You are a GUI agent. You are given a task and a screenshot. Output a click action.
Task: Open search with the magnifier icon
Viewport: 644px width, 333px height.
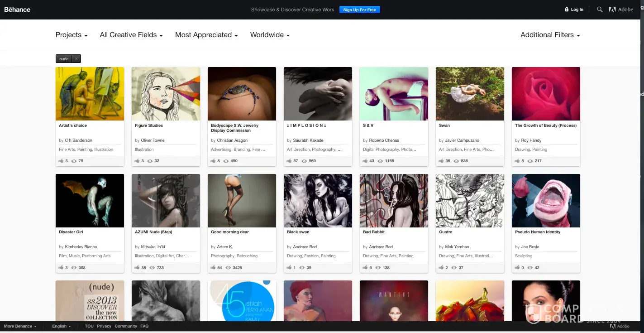tap(600, 10)
